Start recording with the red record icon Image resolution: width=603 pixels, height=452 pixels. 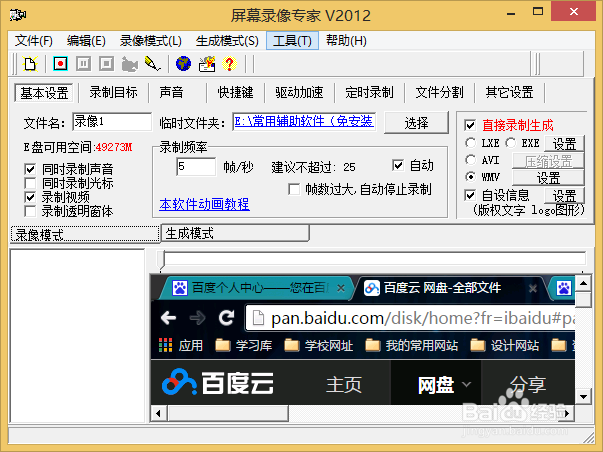click(x=60, y=63)
